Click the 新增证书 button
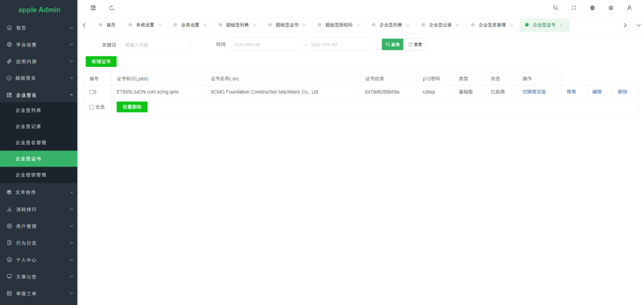This screenshot has width=644, height=305. 101,62
